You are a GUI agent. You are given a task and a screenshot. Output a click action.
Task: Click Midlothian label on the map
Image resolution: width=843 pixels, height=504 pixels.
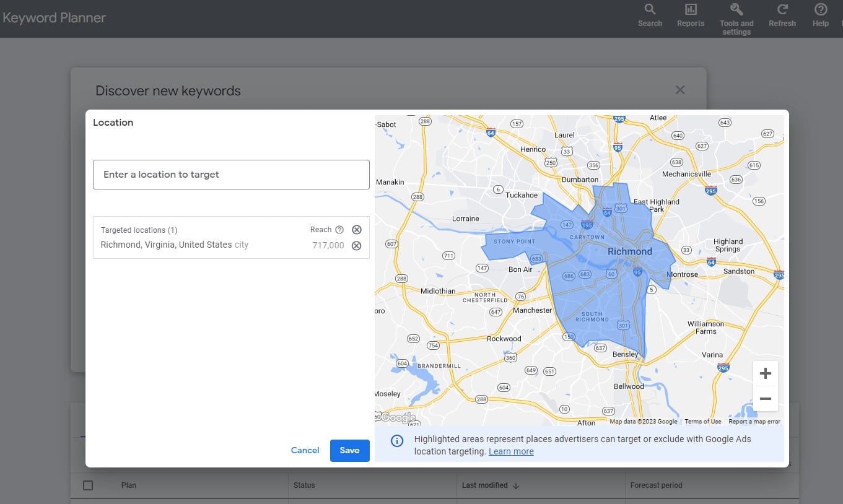pos(438,291)
